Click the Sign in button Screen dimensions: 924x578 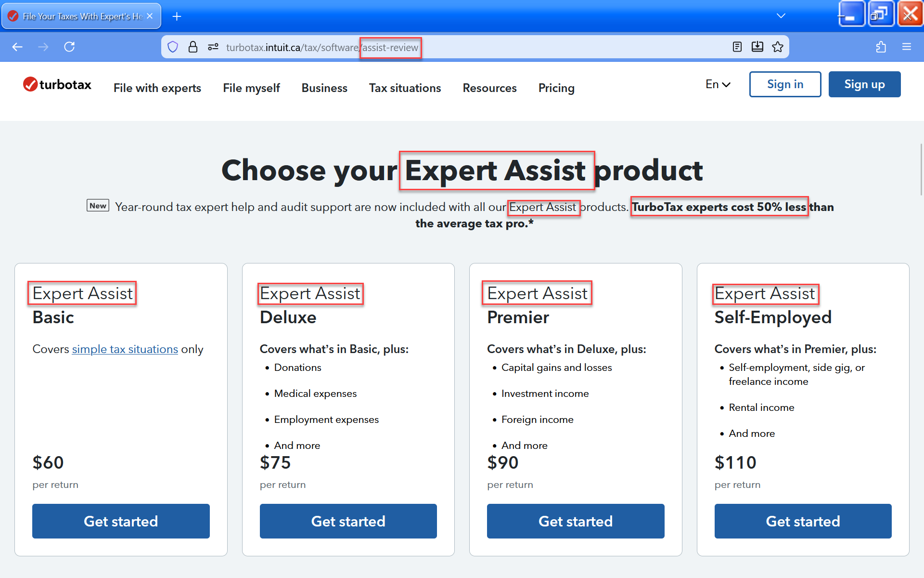[784, 84]
